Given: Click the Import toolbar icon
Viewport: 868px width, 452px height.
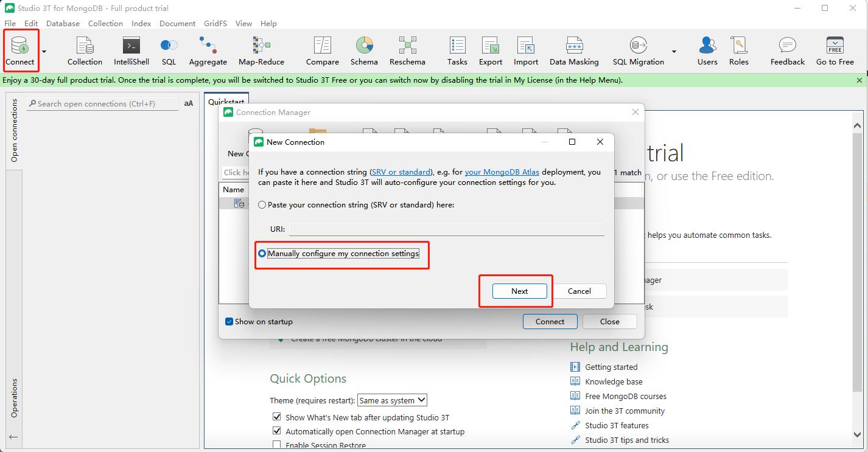Looking at the screenshot, I should [x=526, y=50].
